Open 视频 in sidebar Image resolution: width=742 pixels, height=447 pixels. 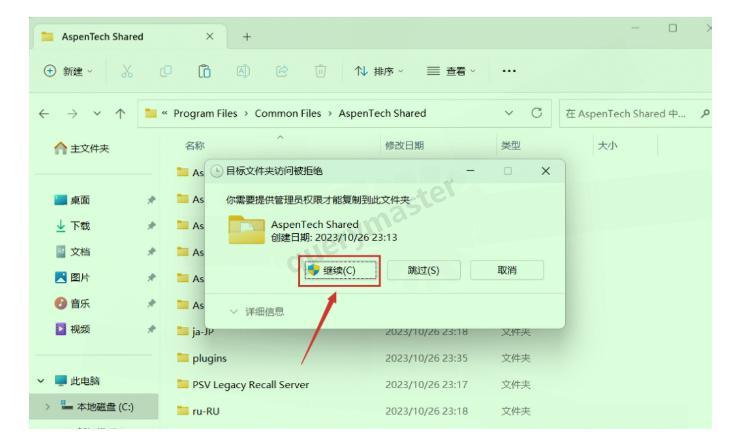click(x=72, y=329)
